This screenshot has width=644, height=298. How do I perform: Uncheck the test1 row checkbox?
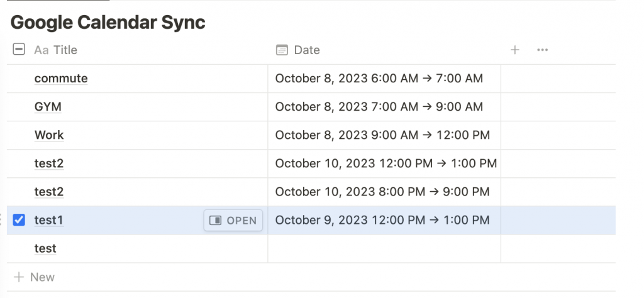[19, 220]
